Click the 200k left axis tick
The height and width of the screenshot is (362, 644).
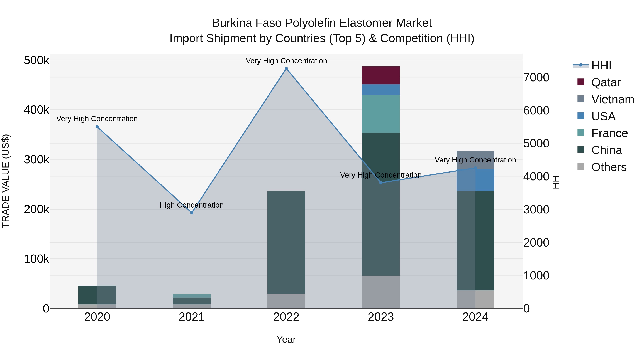click(x=36, y=209)
